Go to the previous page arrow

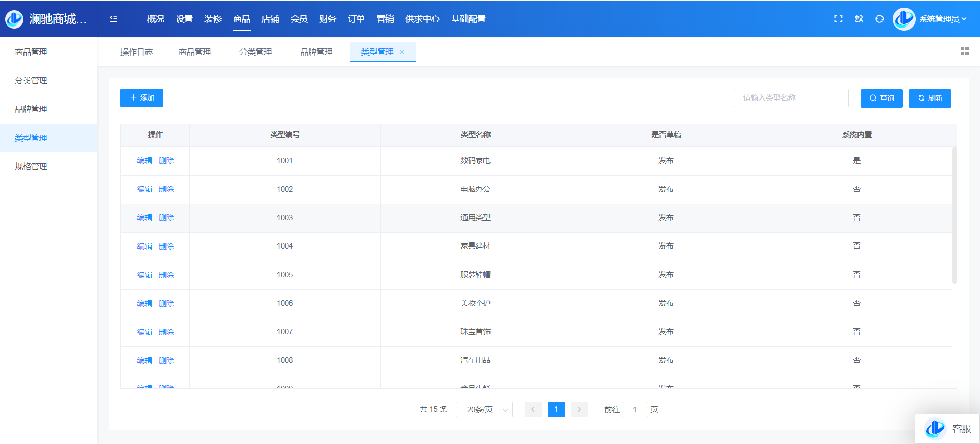(x=533, y=410)
